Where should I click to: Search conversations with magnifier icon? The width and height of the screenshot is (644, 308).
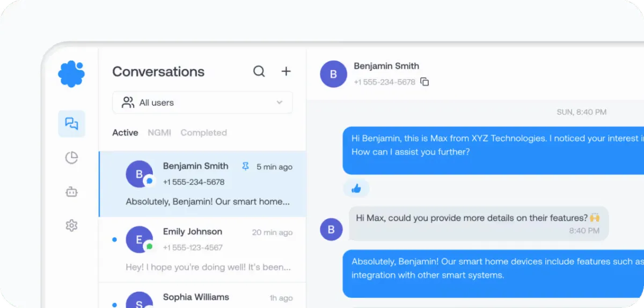(x=259, y=71)
